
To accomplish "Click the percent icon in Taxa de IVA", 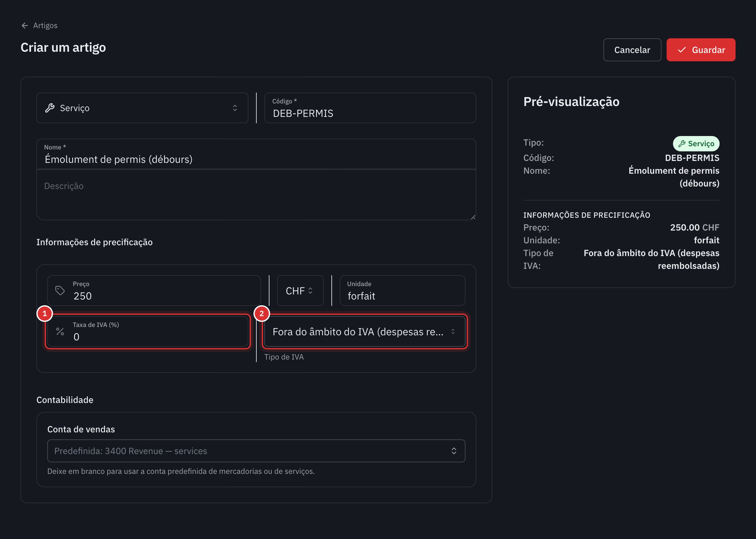I will coord(60,331).
